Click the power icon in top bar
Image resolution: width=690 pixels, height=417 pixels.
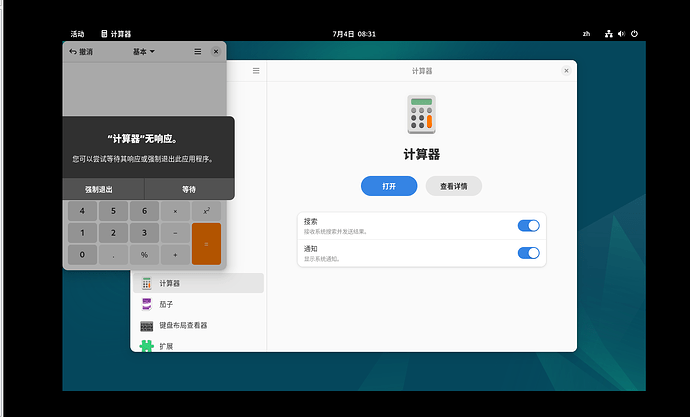pos(634,34)
